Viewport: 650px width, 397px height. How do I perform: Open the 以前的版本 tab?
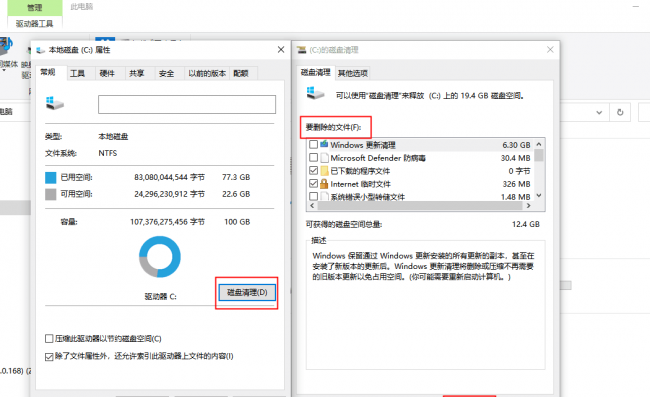(207, 73)
